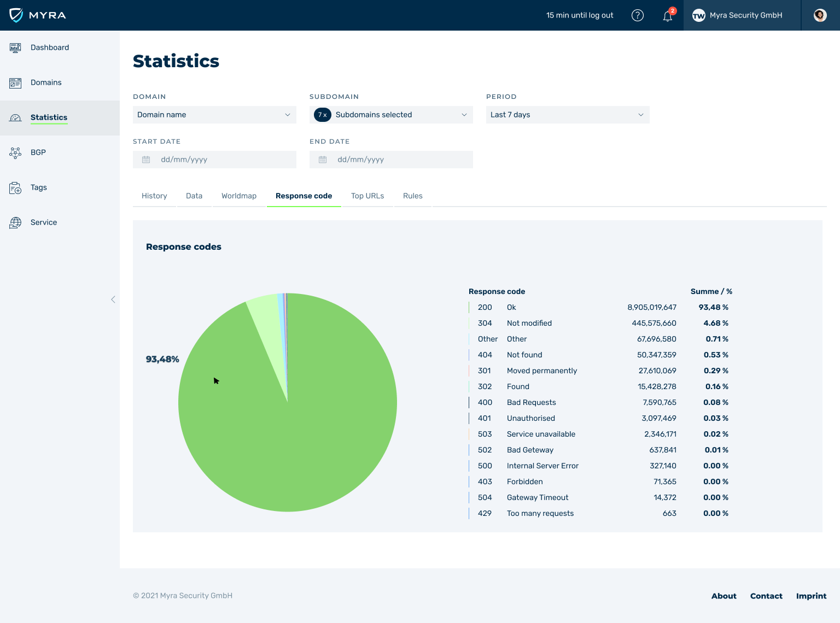840x623 pixels.
Task: Open the Tags sidebar icon
Action: [15, 188]
